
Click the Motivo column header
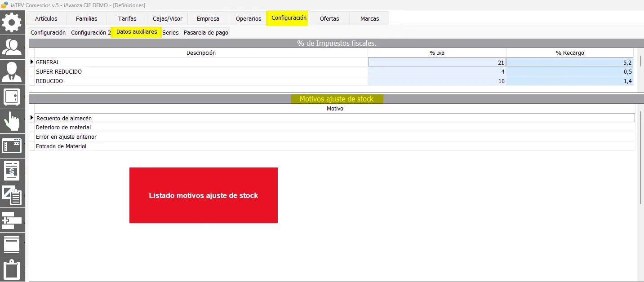tap(335, 109)
